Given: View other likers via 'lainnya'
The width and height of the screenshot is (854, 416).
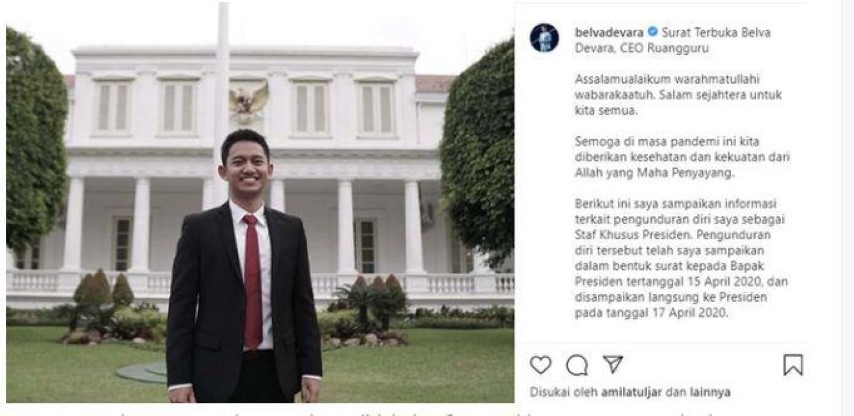Looking at the screenshot, I should 710,392.
